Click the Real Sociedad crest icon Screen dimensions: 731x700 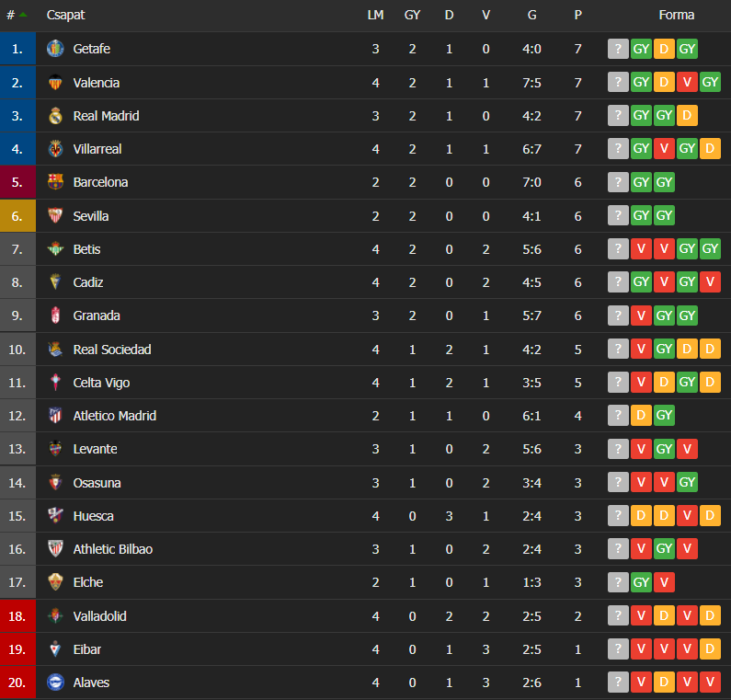click(x=55, y=350)
